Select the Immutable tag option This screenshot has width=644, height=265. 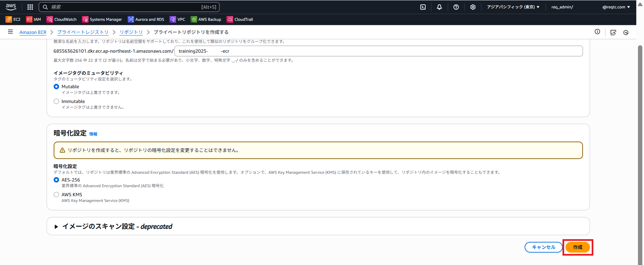click(56, 101)
